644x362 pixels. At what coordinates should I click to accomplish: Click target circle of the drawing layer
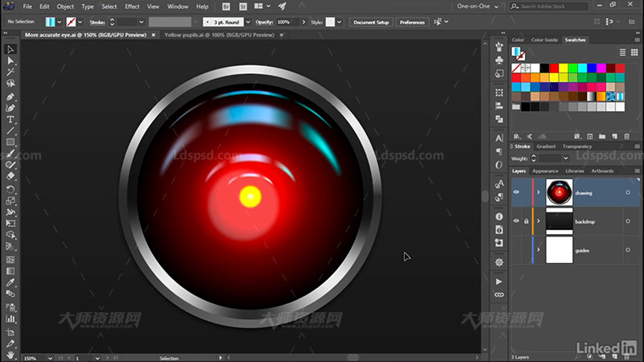click(x=628, y=192)
